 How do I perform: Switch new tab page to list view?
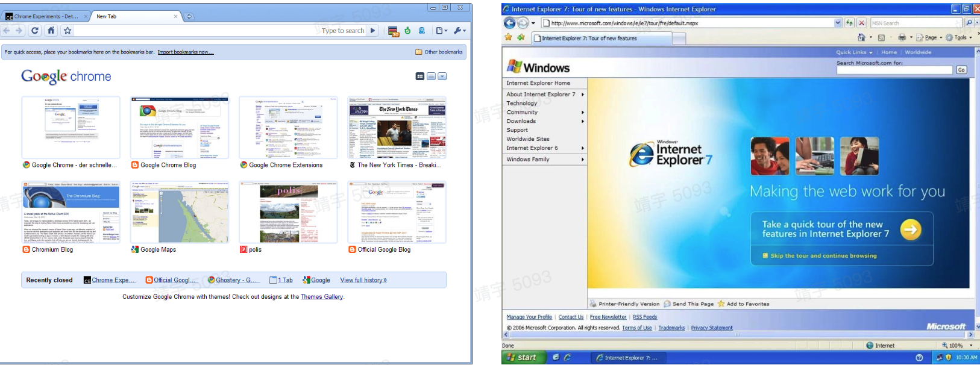tap(431, 76)
